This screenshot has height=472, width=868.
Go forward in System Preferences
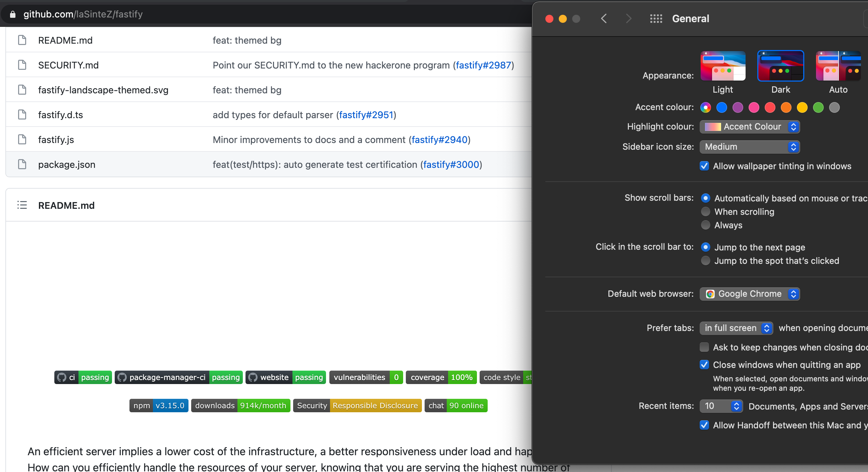pos(629,18)
